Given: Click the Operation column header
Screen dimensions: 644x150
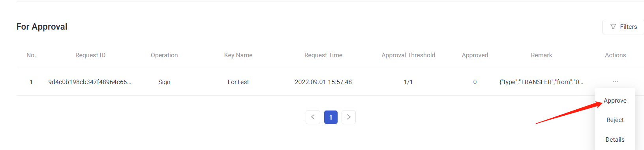Looking at the screenshot, I should click(x=164, y=55).
